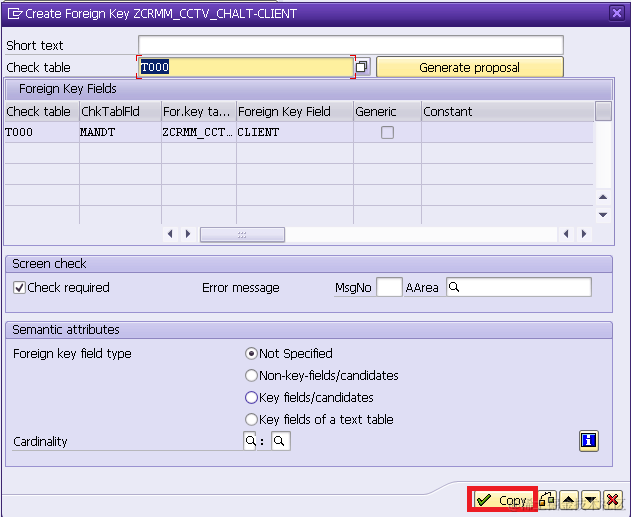Screen dimensions: 631x517
Task: Click the MsgNo input box
Action: (x=389, y=287)
